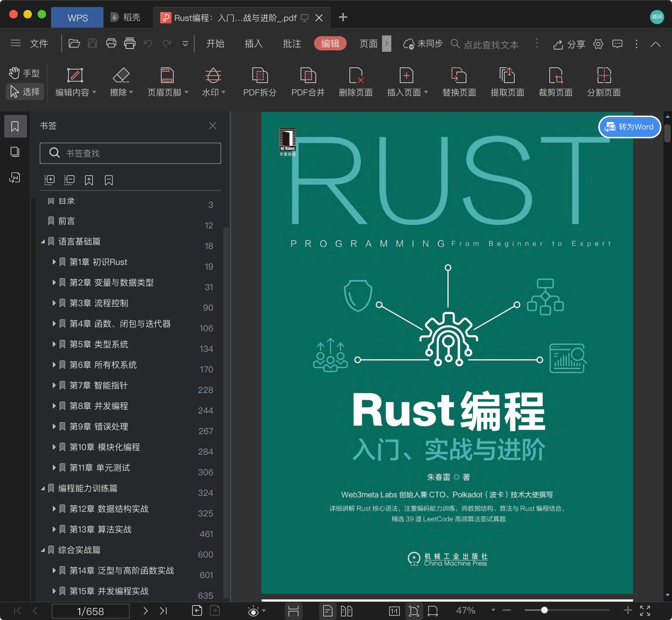Open the 插入 tab
672x620 pixels.
pos(253,44)
